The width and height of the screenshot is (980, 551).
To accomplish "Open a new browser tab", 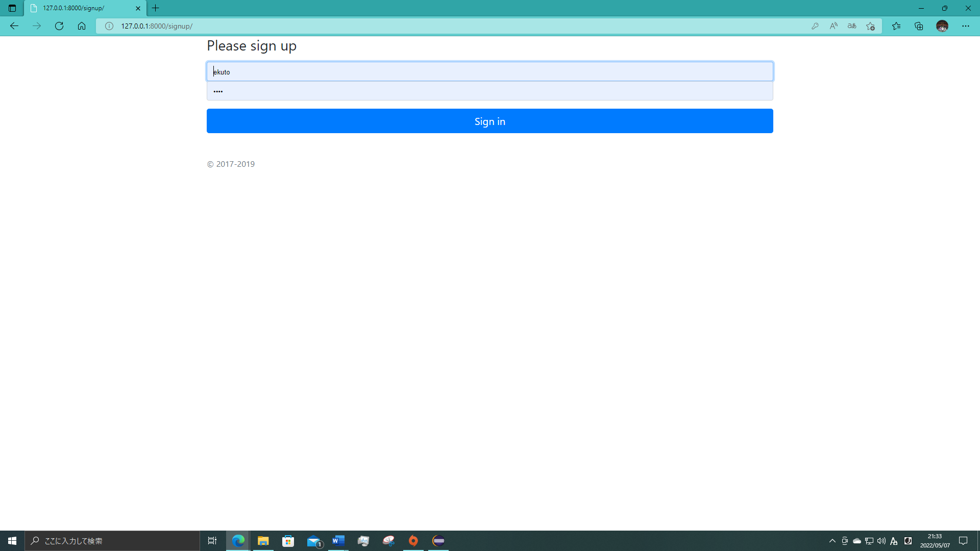I will pos(156,8).
